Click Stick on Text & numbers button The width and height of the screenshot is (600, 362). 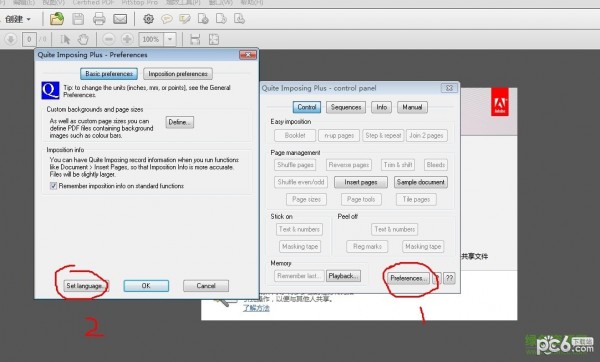point(299,229)
